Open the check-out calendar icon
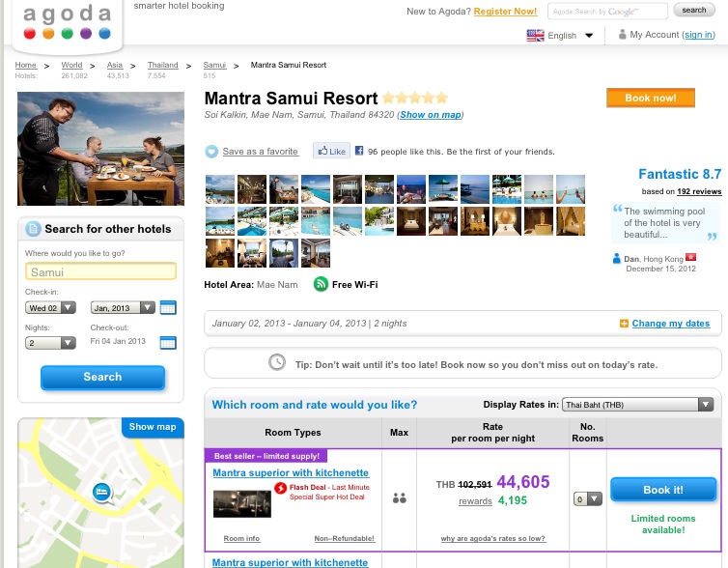 pos(168,342)
